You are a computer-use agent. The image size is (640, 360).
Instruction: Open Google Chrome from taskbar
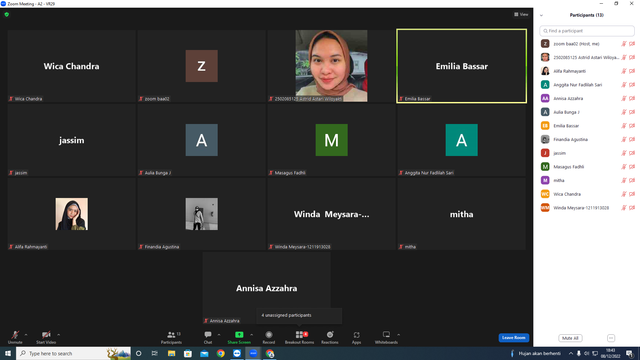(220, 353)
